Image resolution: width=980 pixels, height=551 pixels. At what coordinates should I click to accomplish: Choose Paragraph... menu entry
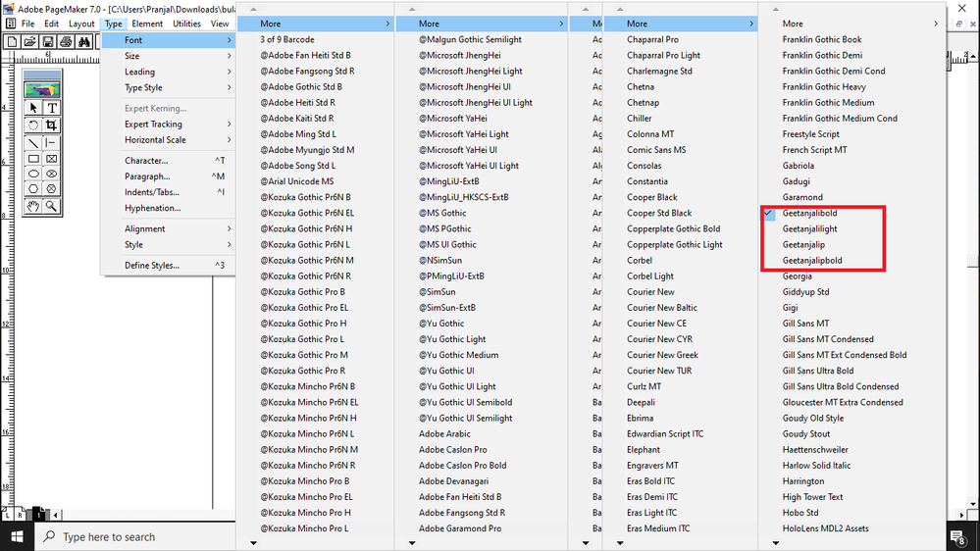pyautogui.click(x=168, y=176)
